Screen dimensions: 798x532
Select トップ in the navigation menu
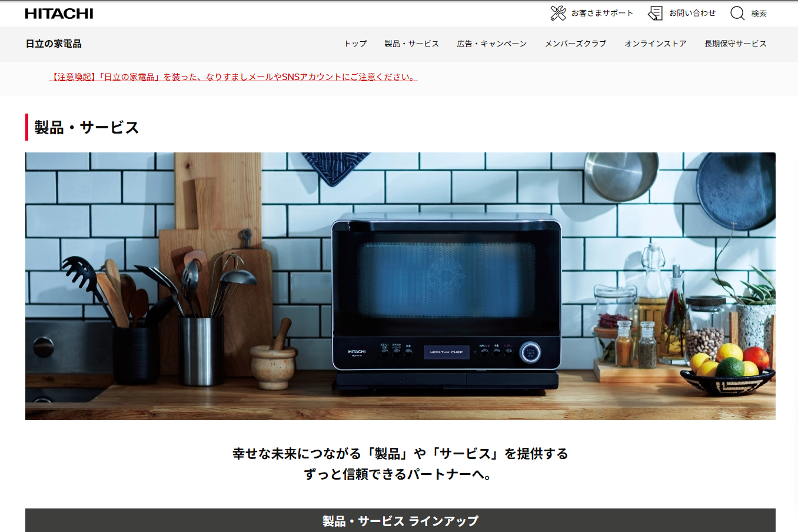pyautogui.click(x=355, y=44)
